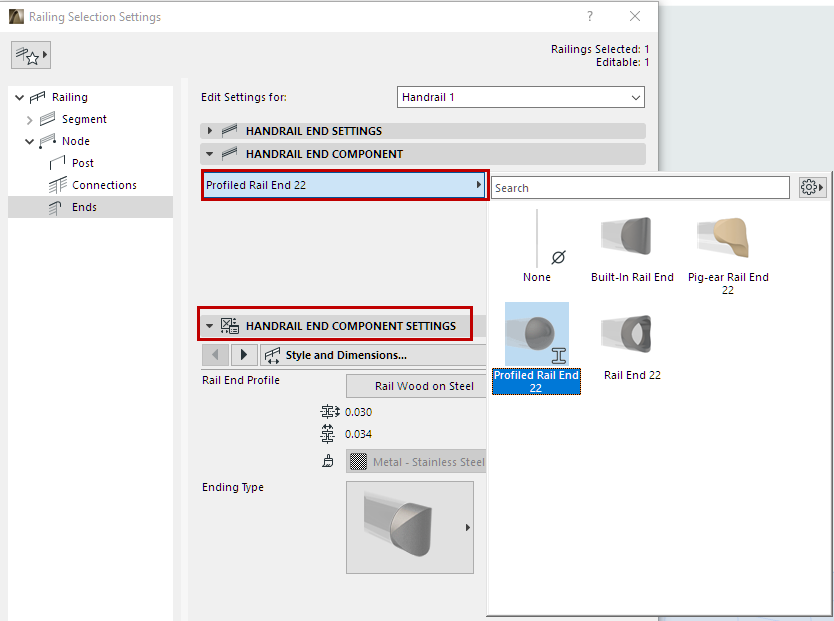The height and width of the screenshot is (621, 834).
Task: Open the Handrail 1 dropdown
Action: click(521, 97)
